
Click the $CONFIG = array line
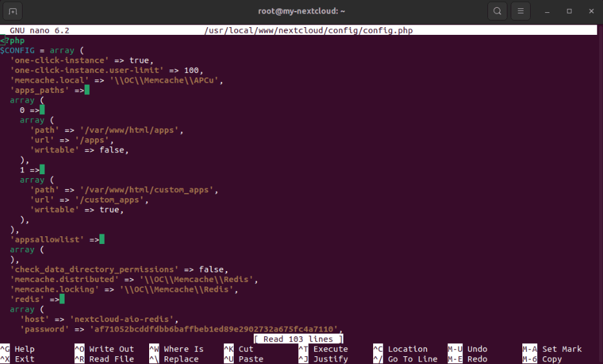coord(42,50)
